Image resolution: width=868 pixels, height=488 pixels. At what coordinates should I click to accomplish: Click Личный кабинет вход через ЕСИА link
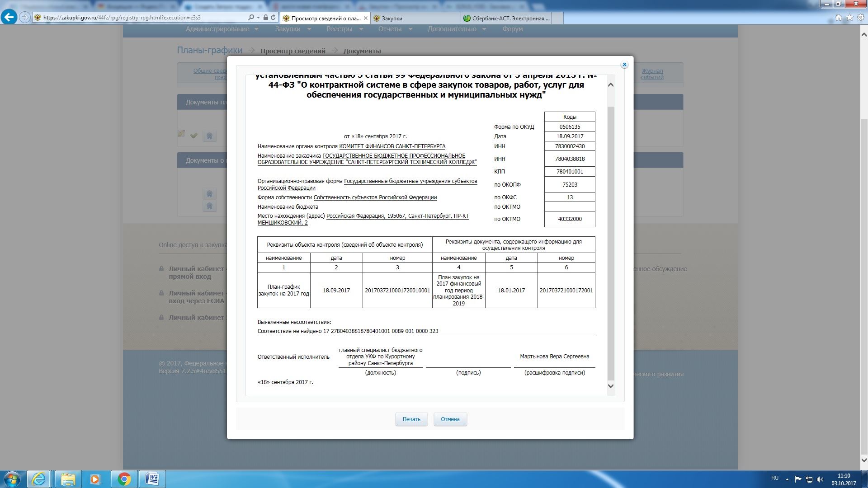pyautogui.click(x=196, y=297)
